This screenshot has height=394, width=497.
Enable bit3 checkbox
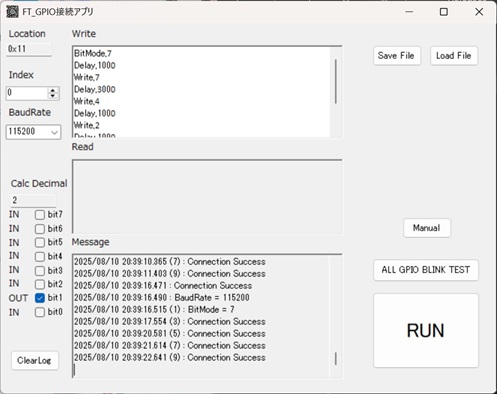[x=40, y=270]
